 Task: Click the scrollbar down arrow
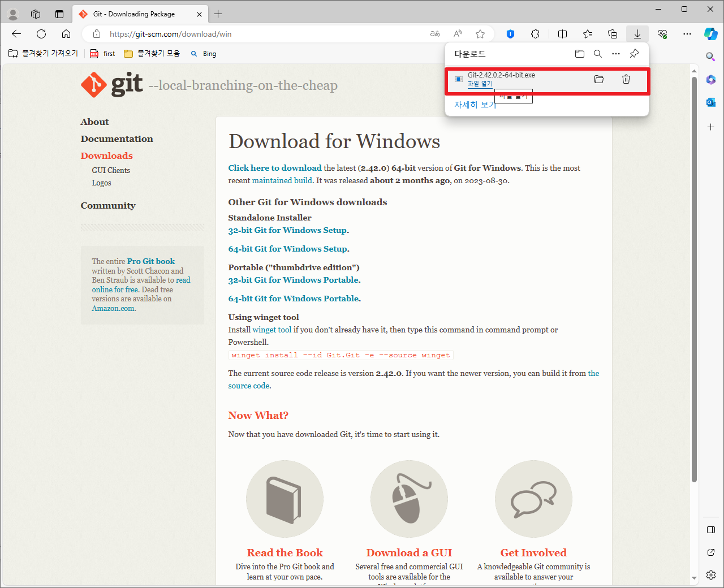(694, 578)
